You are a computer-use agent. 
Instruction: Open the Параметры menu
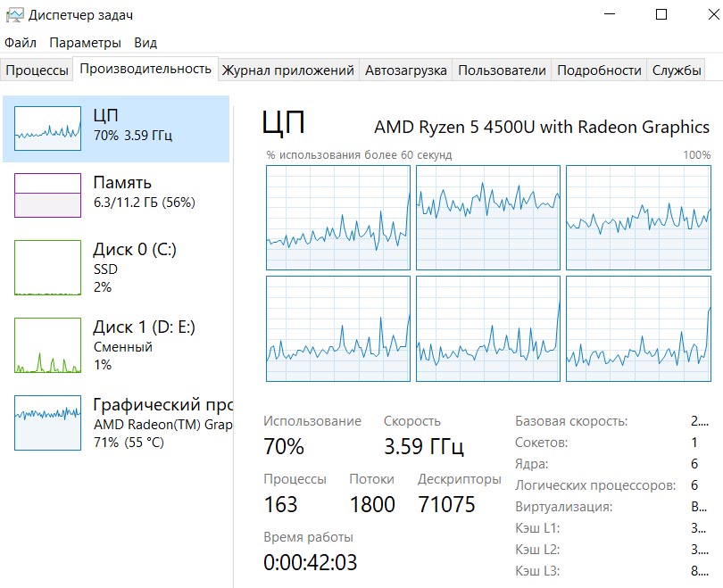(x=85, y=43)
